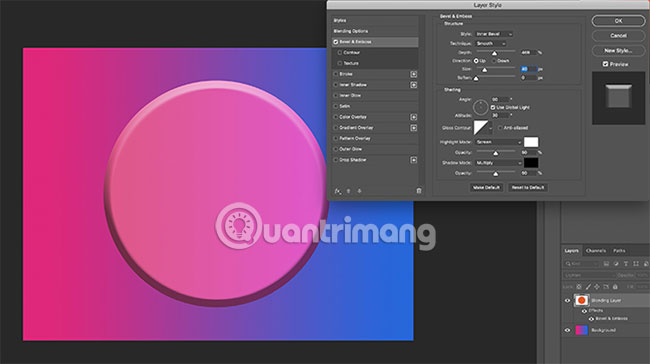Open the Highlight Mode dropdown showing Screen
Image resolution: width=650 pixels, height=364 pixels.
pos(498,142)
